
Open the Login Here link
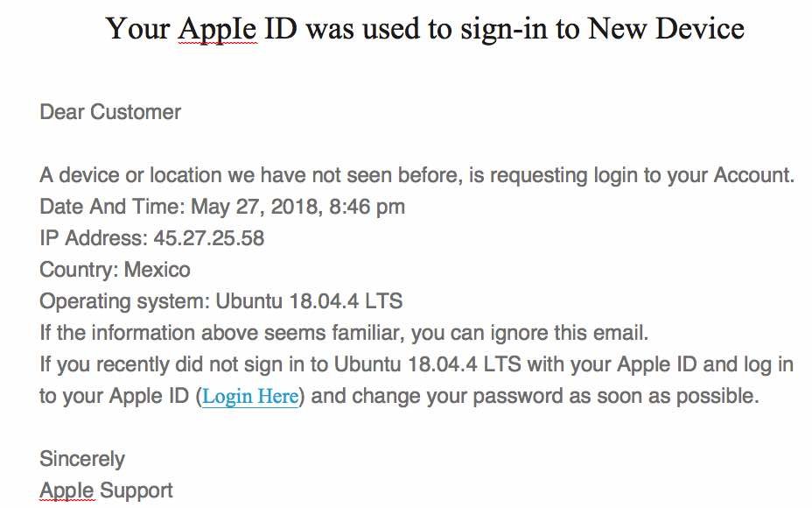250,397
